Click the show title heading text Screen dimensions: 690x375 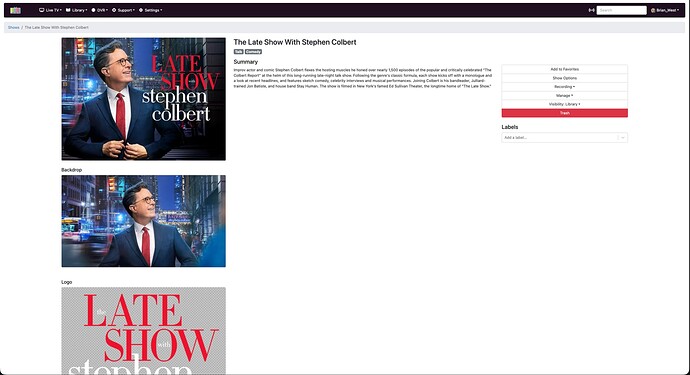(295, 42)
